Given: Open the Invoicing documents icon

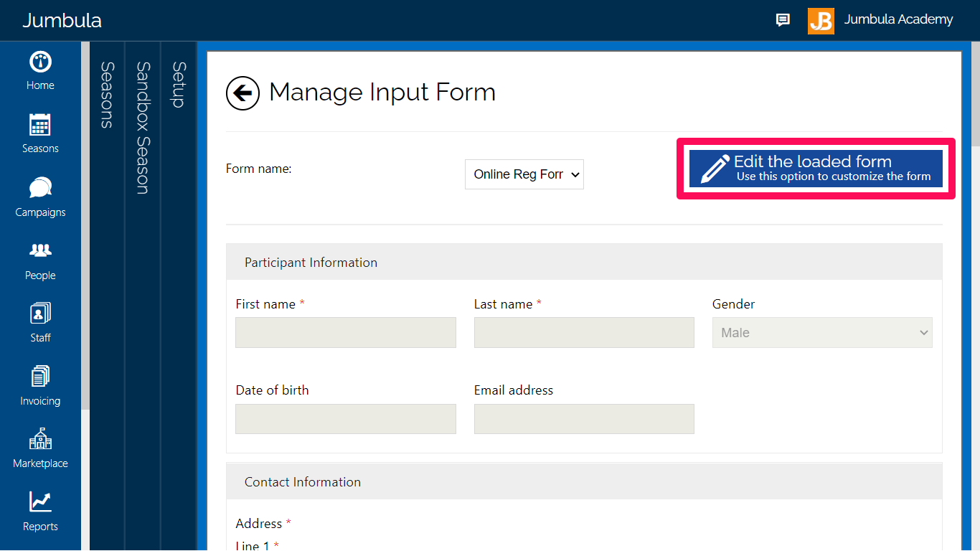Looking at the screenshot, I should click(x=40, y=377).
